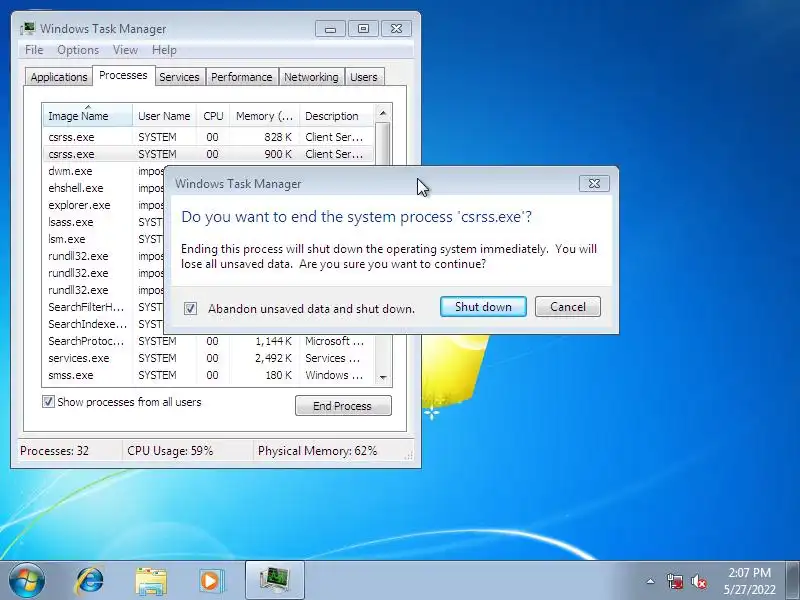Open the clock showing 2:07 PM

point(749,581)
